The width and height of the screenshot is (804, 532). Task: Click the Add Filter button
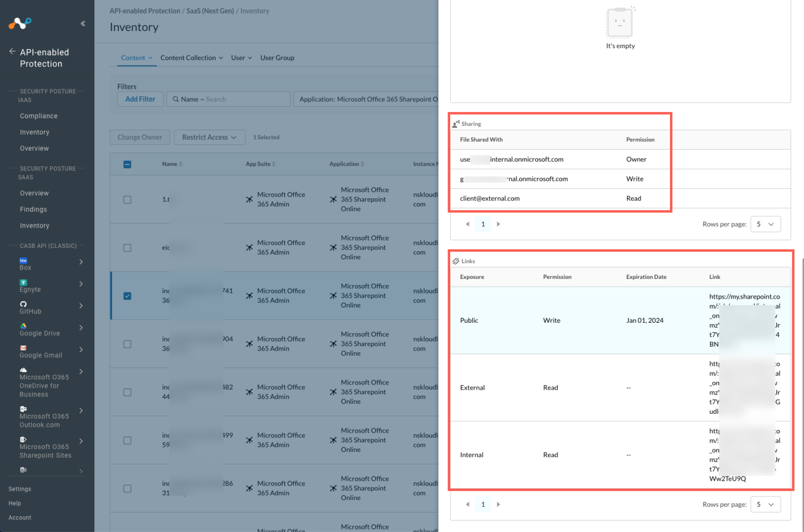point(140,99)
